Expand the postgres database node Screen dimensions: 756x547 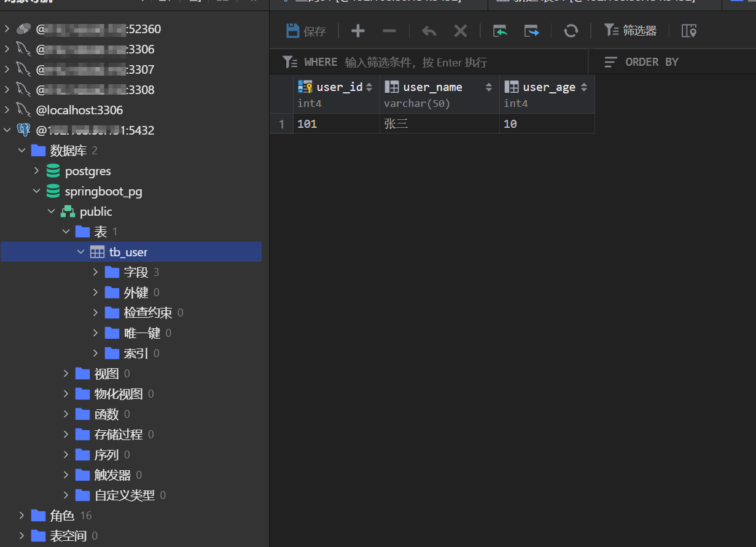(x=36, y=171)
